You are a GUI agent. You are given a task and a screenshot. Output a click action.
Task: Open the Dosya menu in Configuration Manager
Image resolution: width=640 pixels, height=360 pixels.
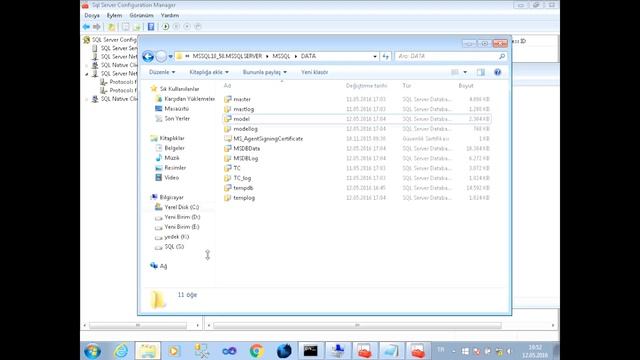click(92, 16)
